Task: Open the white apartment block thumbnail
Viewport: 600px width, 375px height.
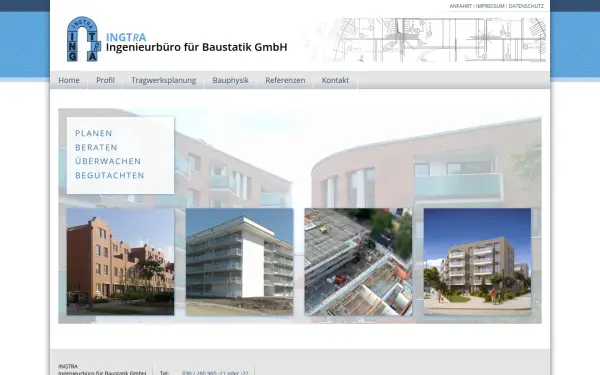Action: point(240,262)
